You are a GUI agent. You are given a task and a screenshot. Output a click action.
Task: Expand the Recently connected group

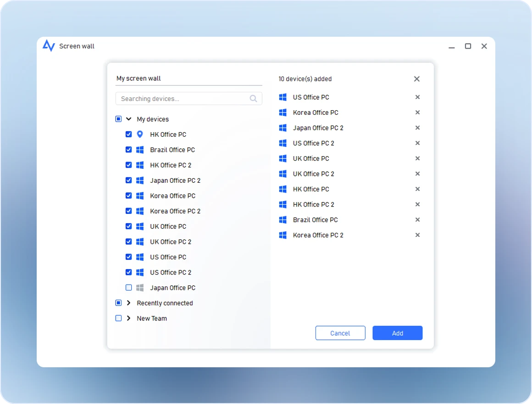point(129,303)
